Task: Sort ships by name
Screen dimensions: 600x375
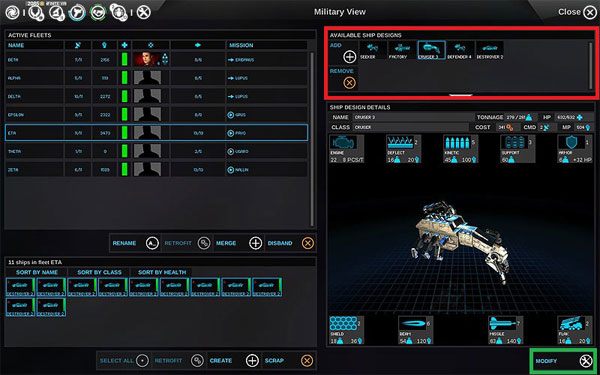Action: coord(37,272)
